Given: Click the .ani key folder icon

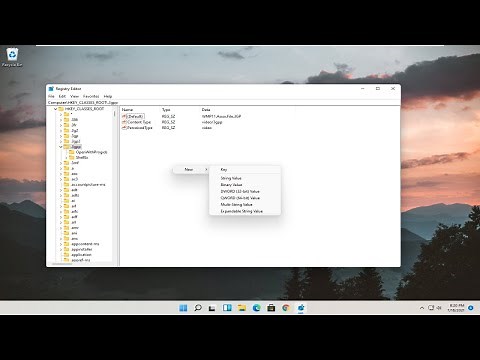Looking at the screenshot, I should point(67,233).
